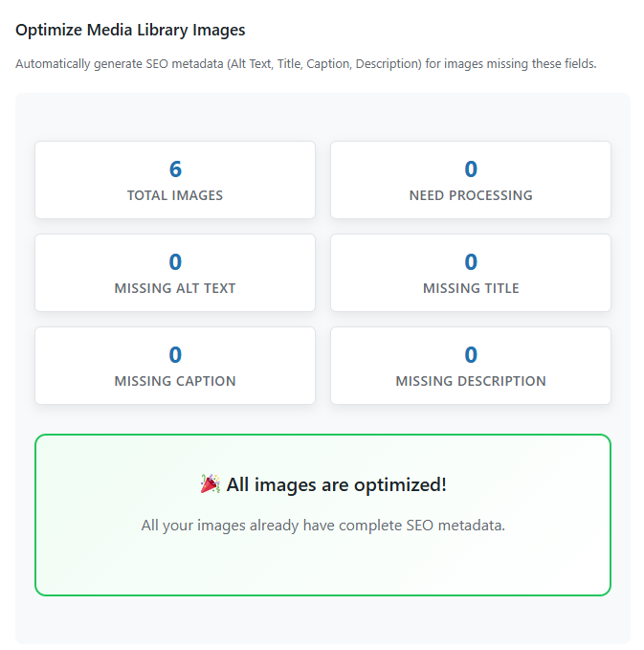
Task: Select the MISSING CAPTION label
Action: 175,381
